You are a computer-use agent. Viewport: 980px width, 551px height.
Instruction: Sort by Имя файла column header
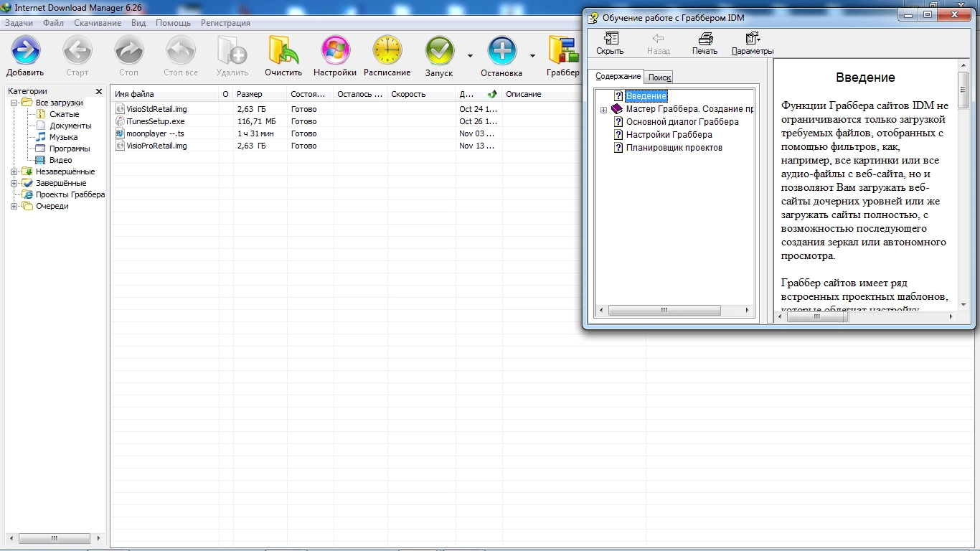pyautogui.click(x=165, y=94)
